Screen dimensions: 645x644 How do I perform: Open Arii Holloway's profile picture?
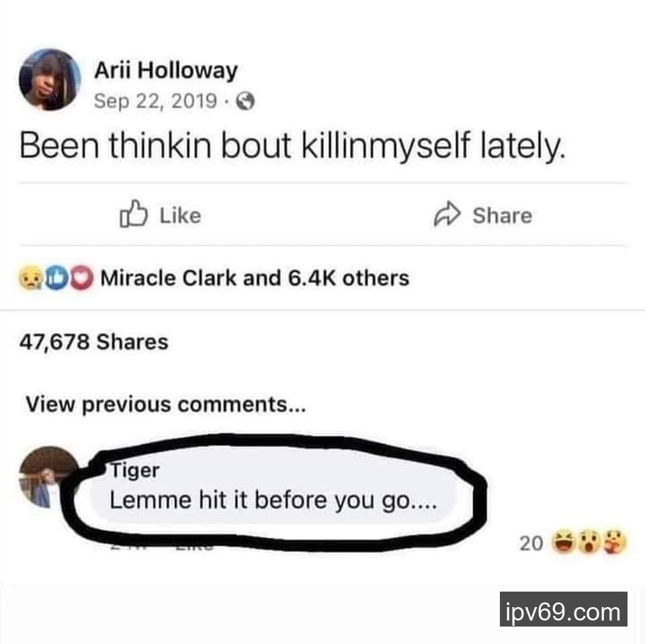(x=50, y=80)
